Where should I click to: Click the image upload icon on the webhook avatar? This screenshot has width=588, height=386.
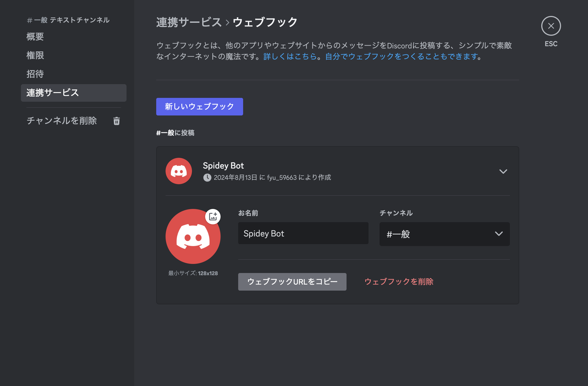[x=213, y=216]
